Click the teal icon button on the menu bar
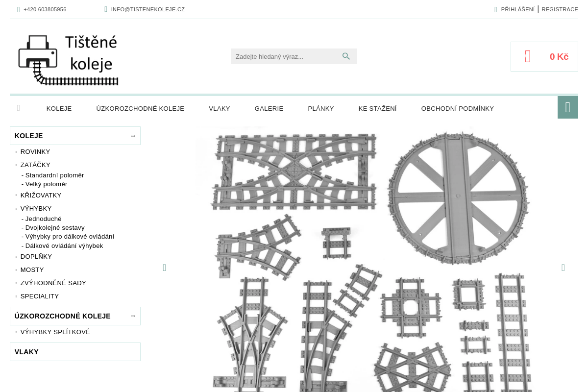The image size is (588, 392). [x=568, y=107]
